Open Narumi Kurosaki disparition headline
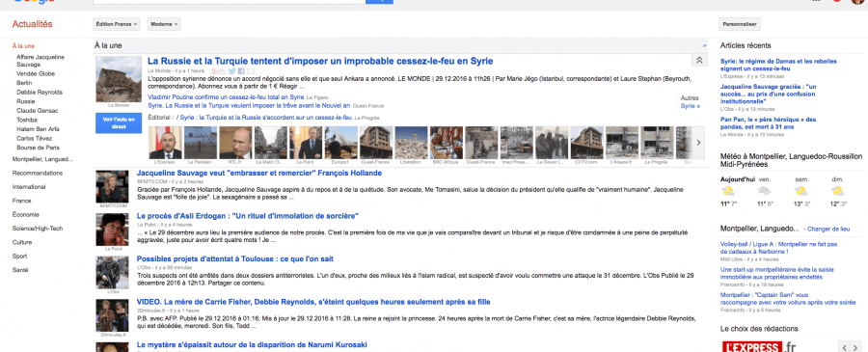Screen dimensions: 868x352 point(252,345)
